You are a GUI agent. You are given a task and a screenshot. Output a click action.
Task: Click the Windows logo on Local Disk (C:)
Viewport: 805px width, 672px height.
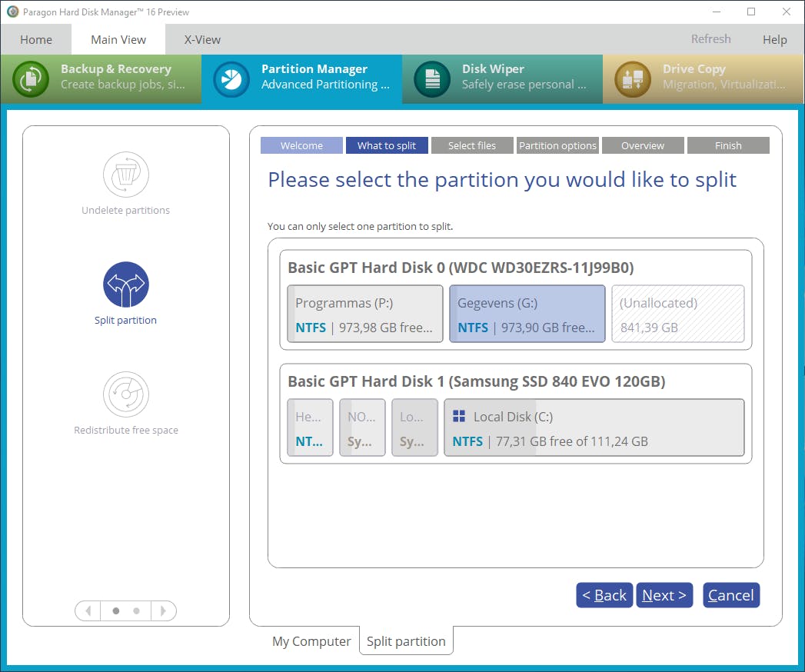[x=459, y=416]
